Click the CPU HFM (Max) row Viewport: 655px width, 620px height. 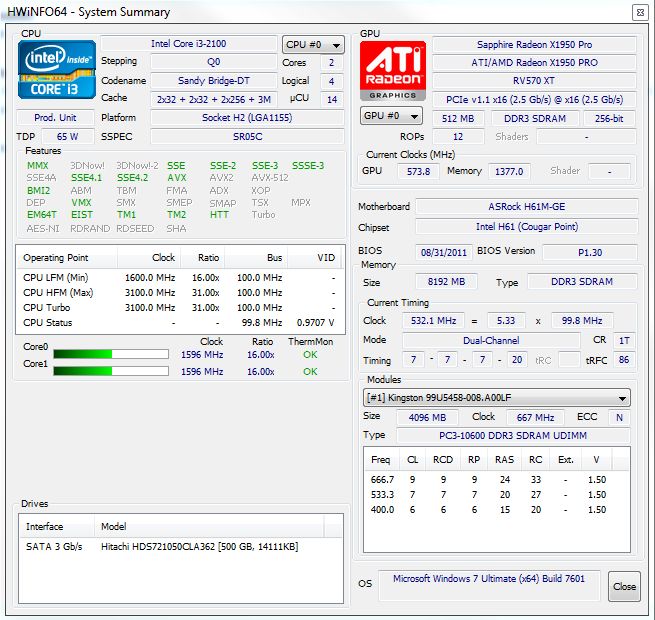pos(180,293)
